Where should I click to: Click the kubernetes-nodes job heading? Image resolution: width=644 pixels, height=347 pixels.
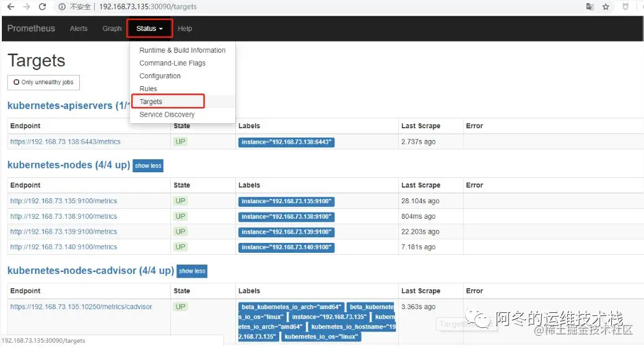click(x=69, y=165)
